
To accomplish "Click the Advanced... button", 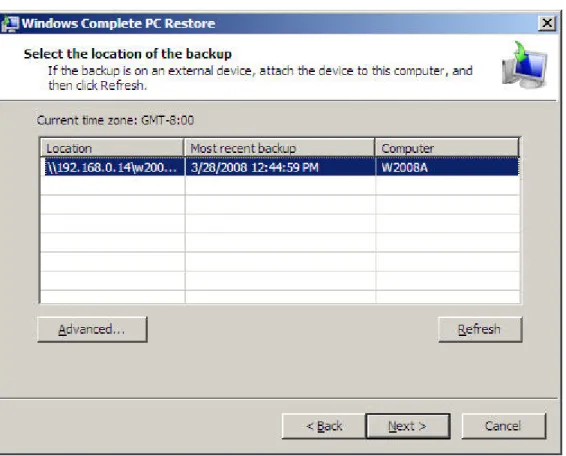I will [92, 329].
